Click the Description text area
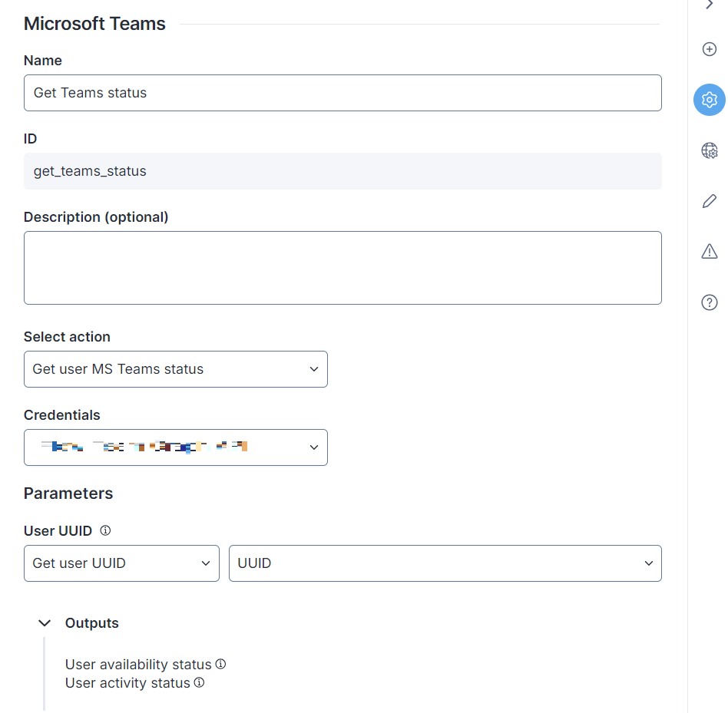728x713 pixels. click(x=342, y=268)
